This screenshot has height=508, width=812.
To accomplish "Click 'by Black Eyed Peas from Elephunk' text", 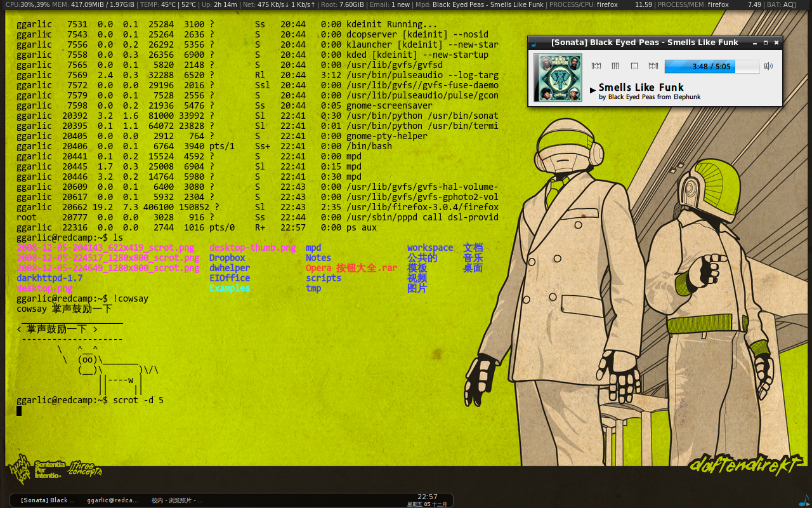I will (650, 97).
